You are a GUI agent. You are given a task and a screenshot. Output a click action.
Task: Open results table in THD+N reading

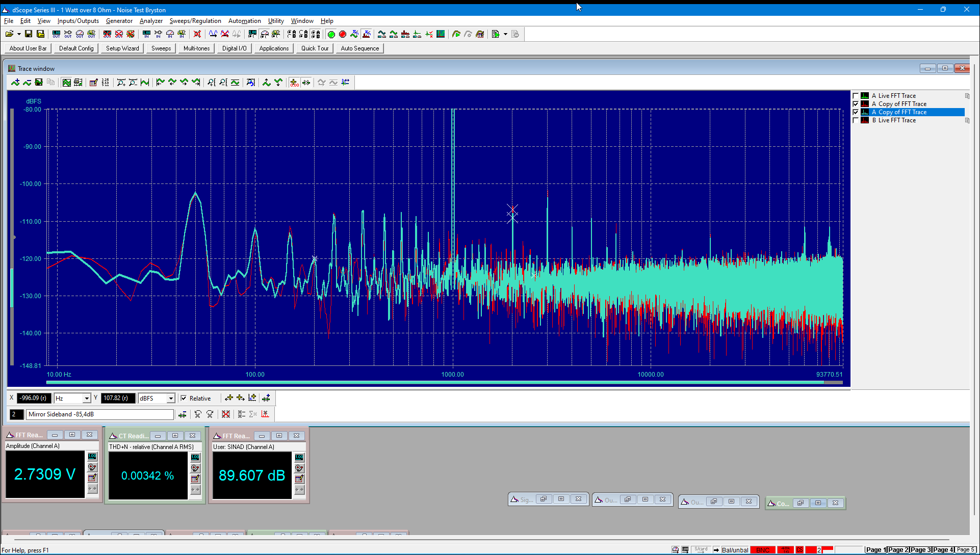pyautogui.click(x=195, y=479)
